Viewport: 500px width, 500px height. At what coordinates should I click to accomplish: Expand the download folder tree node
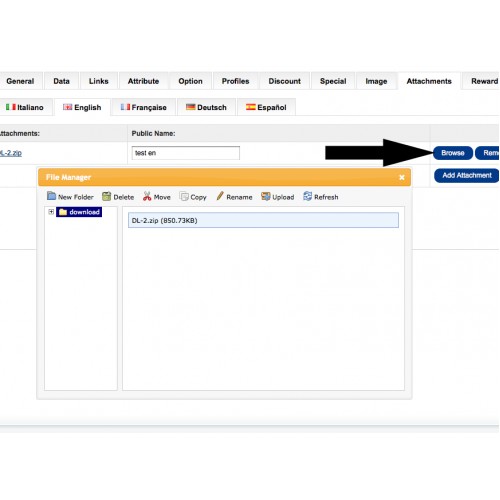pos(51,212)
